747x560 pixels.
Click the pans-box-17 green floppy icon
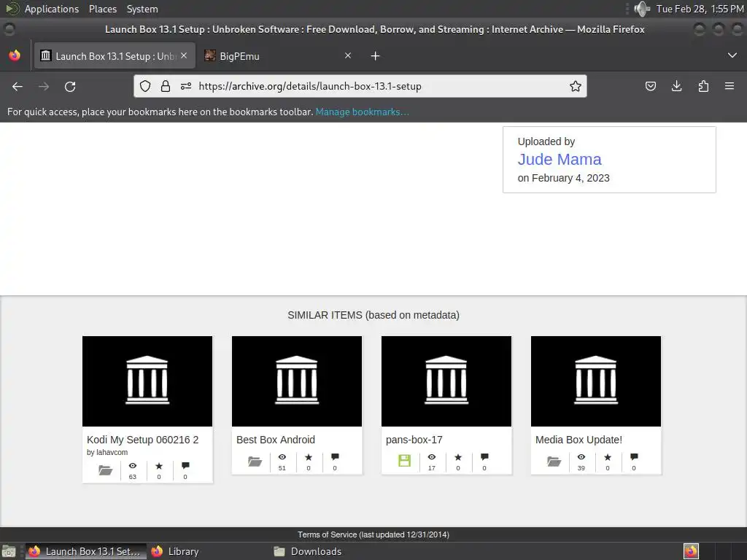point(404,461)
